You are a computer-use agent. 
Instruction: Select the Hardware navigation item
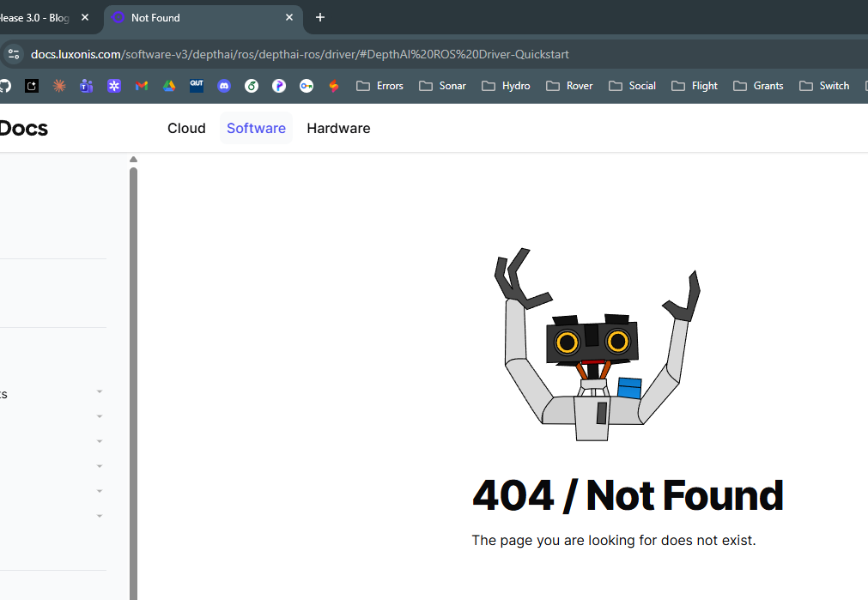pyautogui.click(x=338, y=128)
